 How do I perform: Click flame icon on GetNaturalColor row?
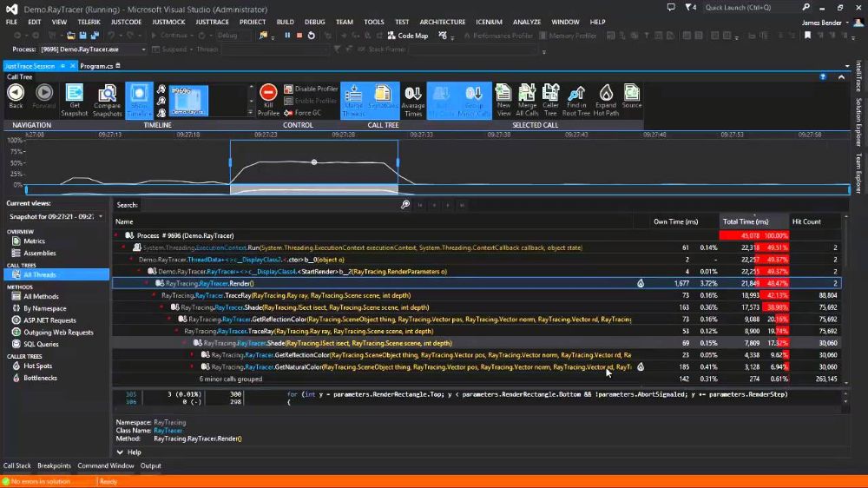click(x=641, y=366)
